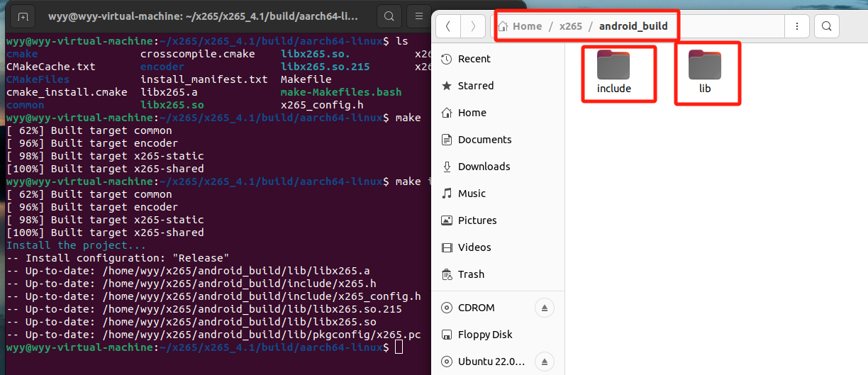This screenshot has width=868, height=375.
Task: Eject the CDROM drive
Action: 545,308
